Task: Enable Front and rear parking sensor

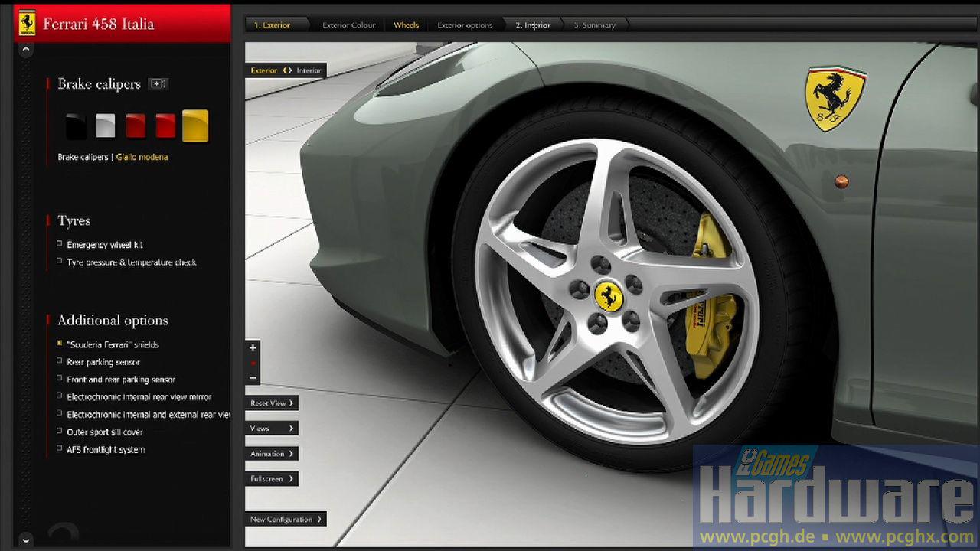Action: 60,379
